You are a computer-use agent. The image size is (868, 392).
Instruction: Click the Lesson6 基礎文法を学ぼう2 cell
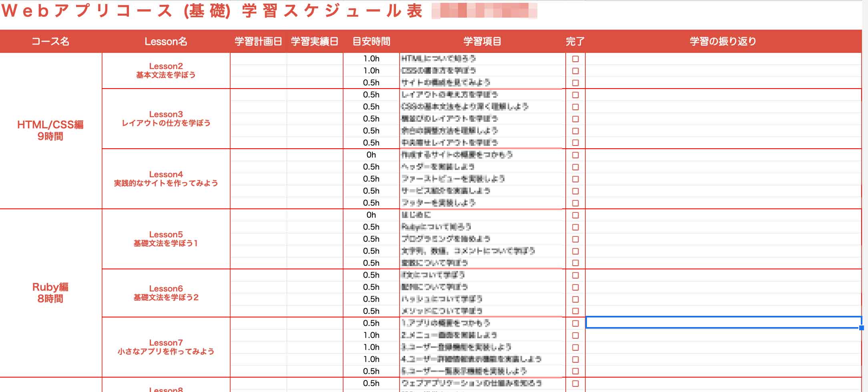click(x=166, y=293)
